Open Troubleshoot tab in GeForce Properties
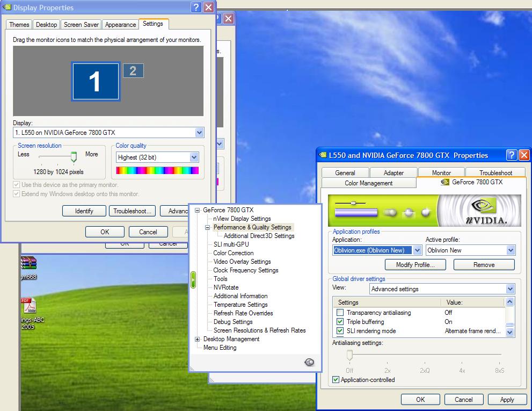The image size is (532, 411). point(495,172)
